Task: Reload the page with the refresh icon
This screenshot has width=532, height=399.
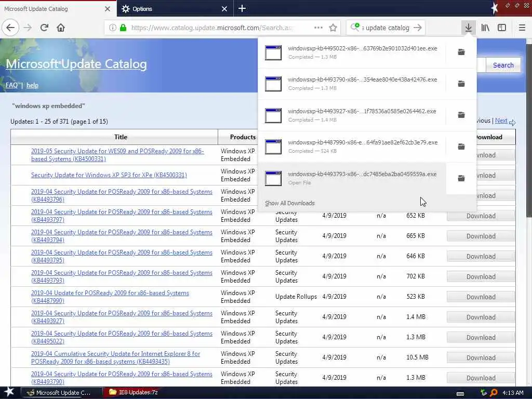Action: coord(45,28)
